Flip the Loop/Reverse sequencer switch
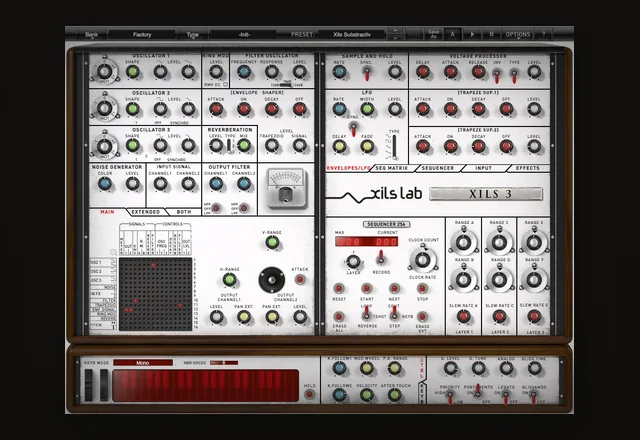Screen dimensions: 640x440 pyautogui.click(x=367, y=314)
